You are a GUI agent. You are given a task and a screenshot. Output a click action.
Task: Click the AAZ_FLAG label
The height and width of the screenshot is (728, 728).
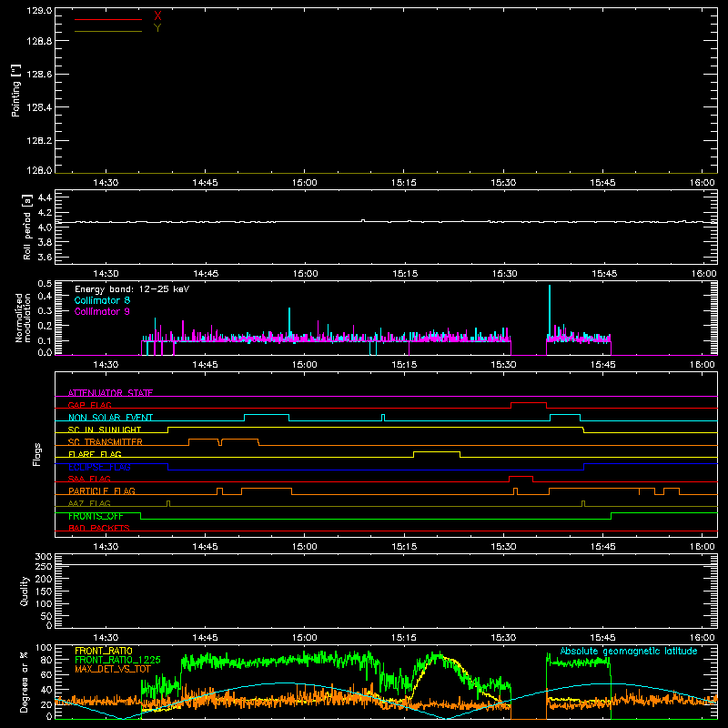pyautogui.click(x=89, y=503)
